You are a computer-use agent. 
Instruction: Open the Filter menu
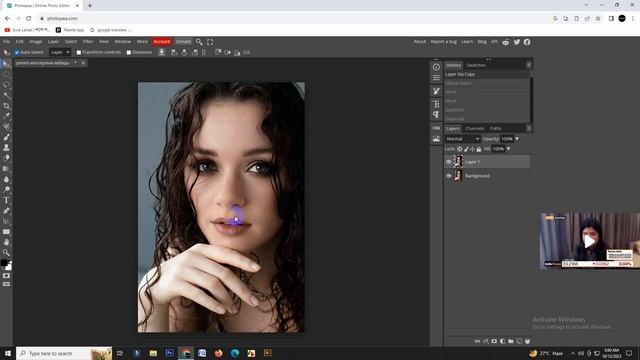(x=88, y=42)
